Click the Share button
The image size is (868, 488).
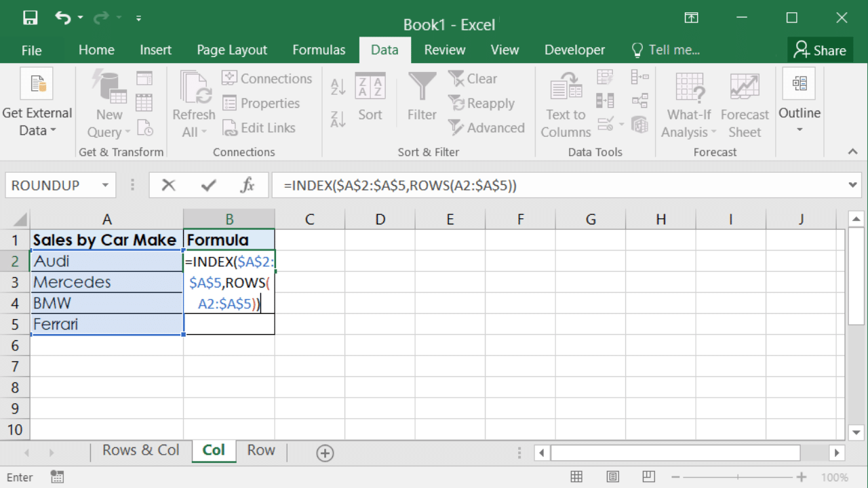(x=820, y=50)
